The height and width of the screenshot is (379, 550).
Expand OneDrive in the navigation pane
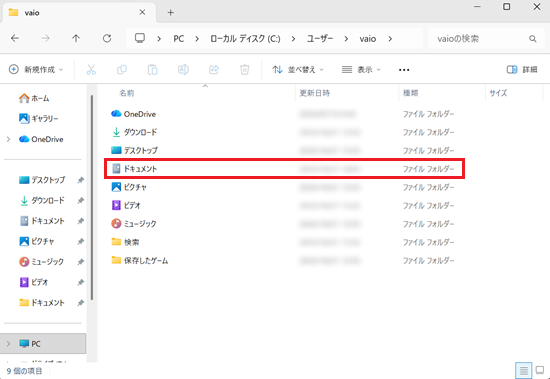pos(8,139)
